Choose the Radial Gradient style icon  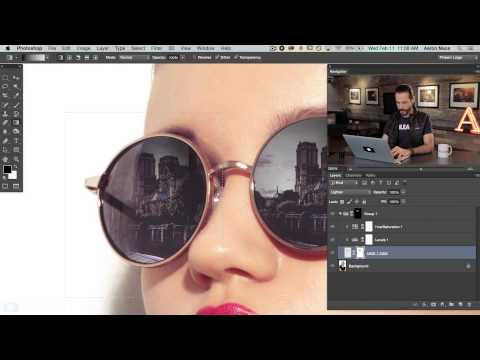click(x=69, y=58)
